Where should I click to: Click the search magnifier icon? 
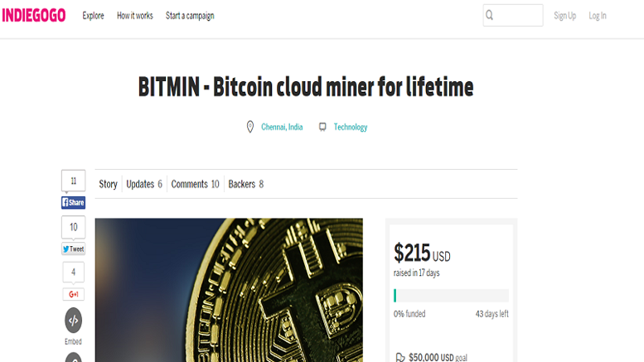pos(489,15)
